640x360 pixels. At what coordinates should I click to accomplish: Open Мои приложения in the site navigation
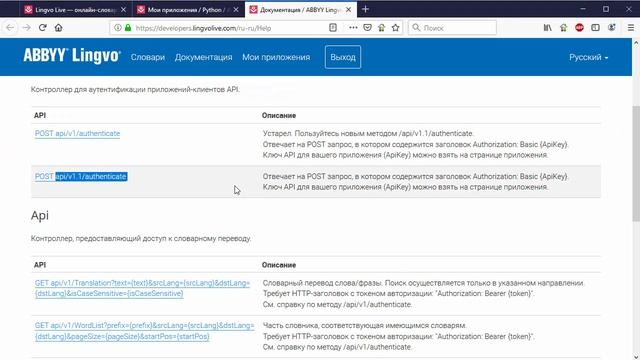(x=276, y=57)
